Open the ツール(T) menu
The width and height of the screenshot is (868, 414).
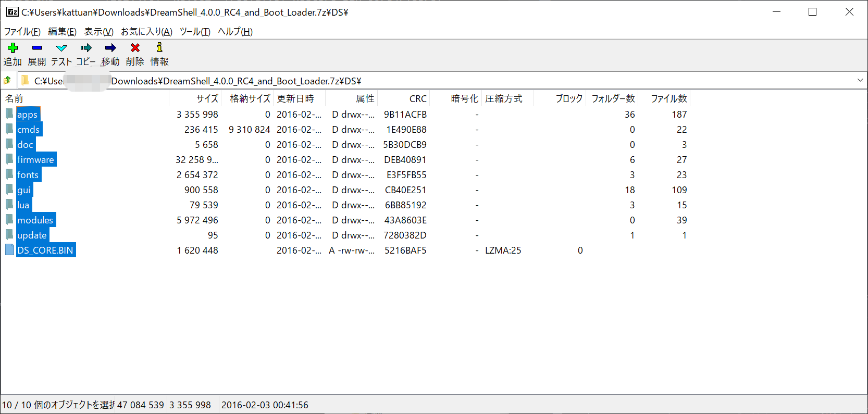(195, 32)
